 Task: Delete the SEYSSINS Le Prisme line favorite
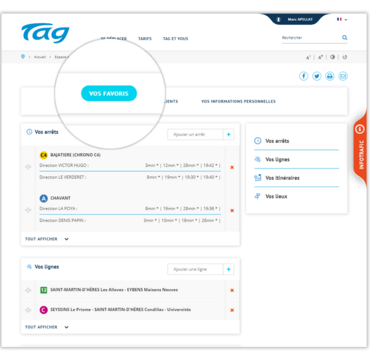coord(232,310)
